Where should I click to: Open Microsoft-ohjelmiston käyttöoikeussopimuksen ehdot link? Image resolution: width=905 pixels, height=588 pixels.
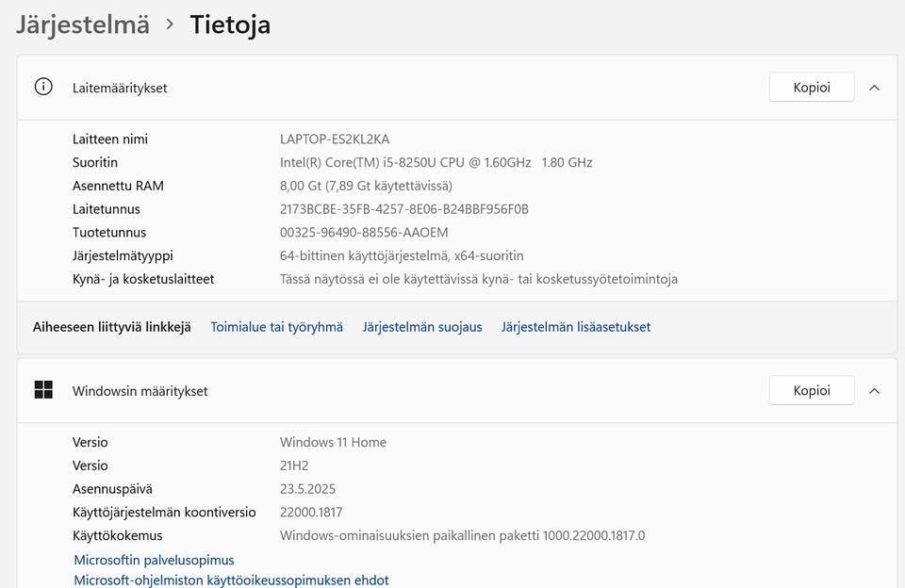click(231, 580)
